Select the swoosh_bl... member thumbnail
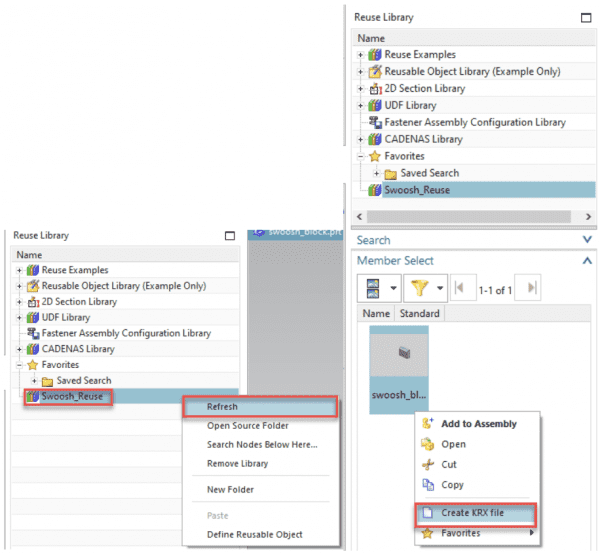The width and height of the screenshot is (600, 554). (399, 369)
